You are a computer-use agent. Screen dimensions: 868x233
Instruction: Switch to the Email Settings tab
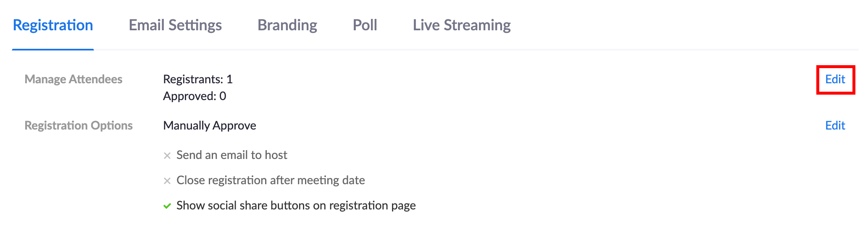[x=175, y=25]
